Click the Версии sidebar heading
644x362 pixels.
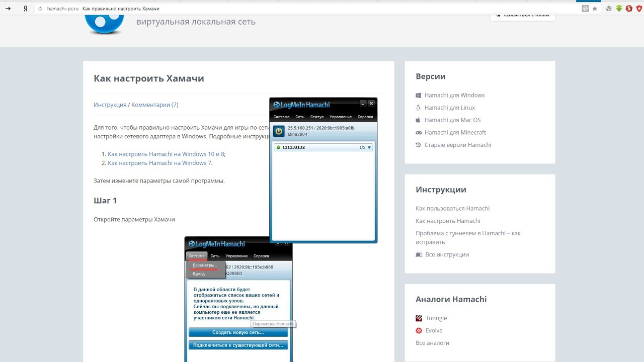click(x=431, y=76)
